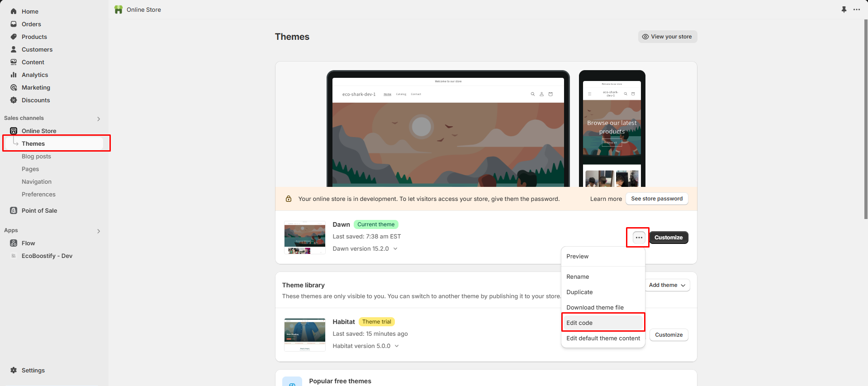Click the lock icon in password banner
Screen dimensions: 868x386
point(289,199)
